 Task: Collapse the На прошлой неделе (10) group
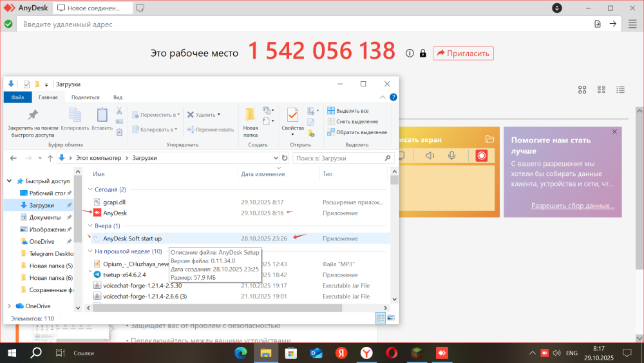[90, 251]
